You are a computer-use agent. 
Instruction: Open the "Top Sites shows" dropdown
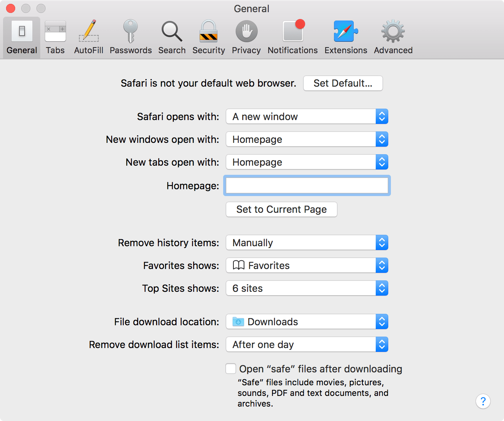pyautogui.click(x=307, y=288)
